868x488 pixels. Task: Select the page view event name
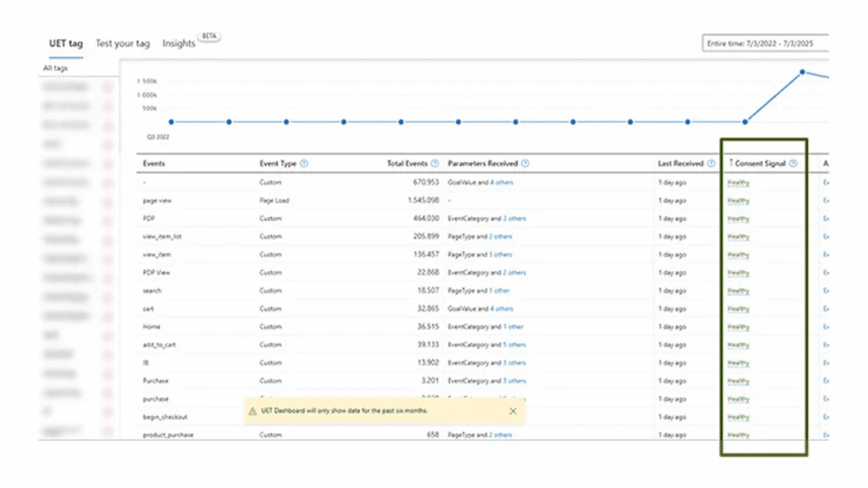point(157,200)
